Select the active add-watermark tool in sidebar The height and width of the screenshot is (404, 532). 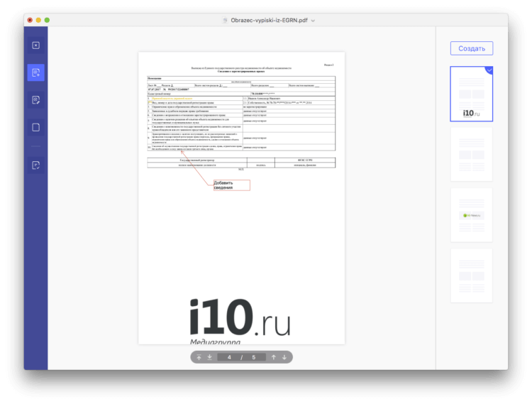click(x=35, y=72)
